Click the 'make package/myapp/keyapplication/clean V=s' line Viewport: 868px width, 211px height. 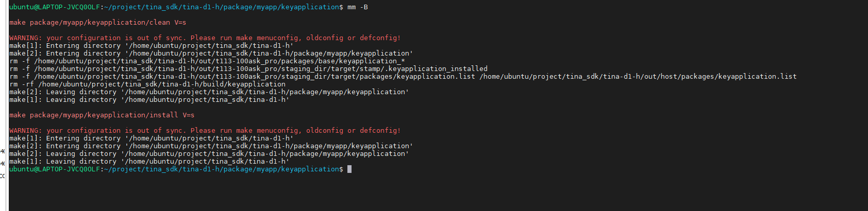coord(98,22)
